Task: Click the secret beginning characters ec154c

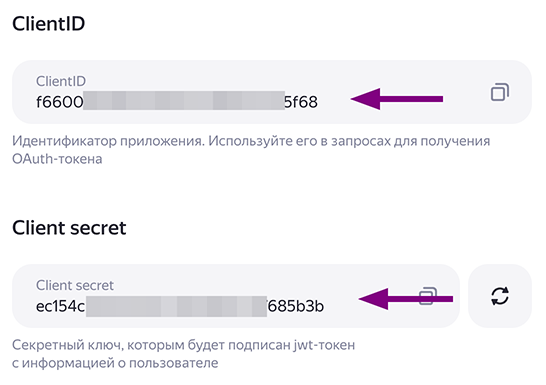Action: click(61, 306)
